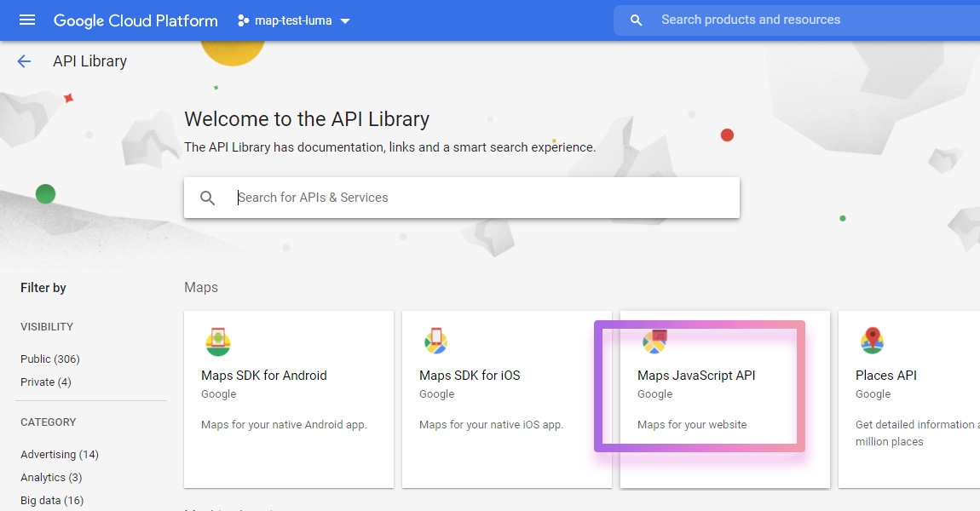Click the VISIBILITY filter heading

(47, 327)
